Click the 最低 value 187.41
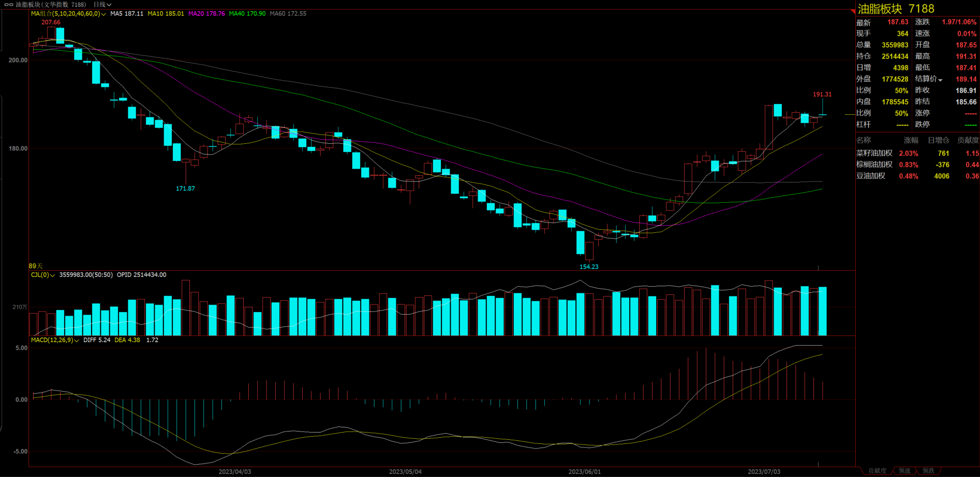This screenshot has width=980, height=477. [967, 68]
